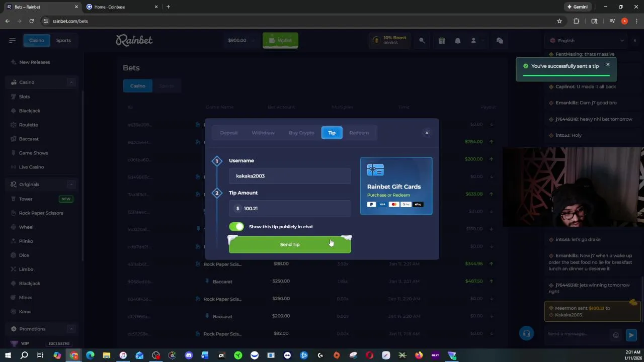The height and width of the screenshot is (362, 644).
Task: Open the user profile icon
Action: pos(473,41)
